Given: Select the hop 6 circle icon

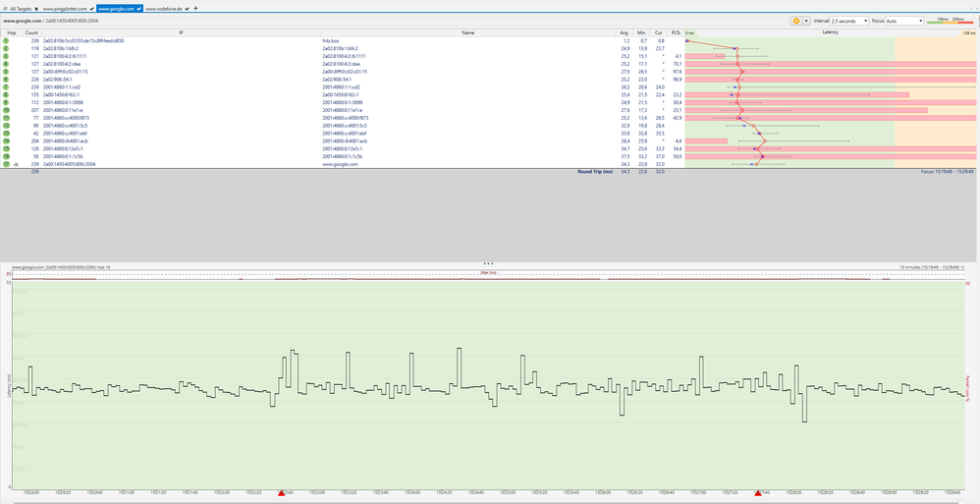Looking at the screenshot, I should (6, 80).
